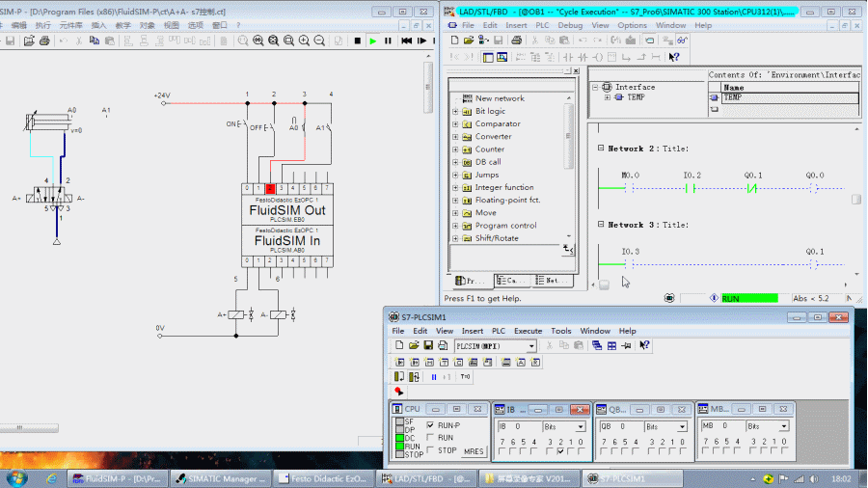
Task: Insert a timer window in PLCSIM
Action: coord(444,363)
